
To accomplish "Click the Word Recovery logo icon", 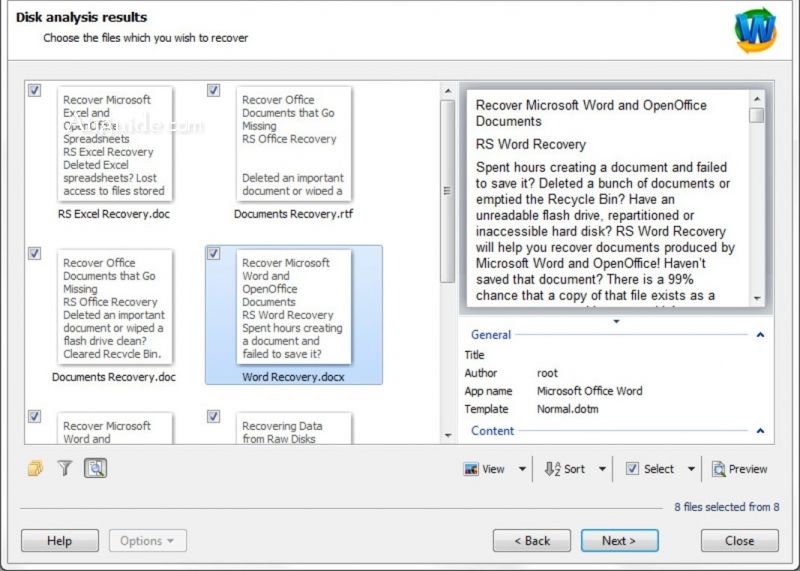I will (x=756, y=30).
